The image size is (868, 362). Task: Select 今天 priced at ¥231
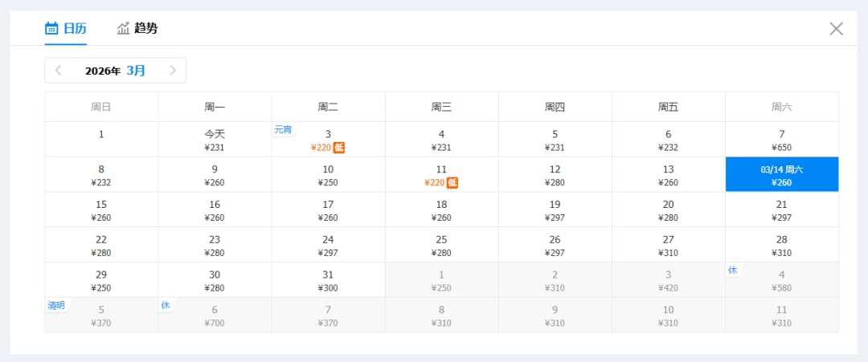tap(215, 140)
